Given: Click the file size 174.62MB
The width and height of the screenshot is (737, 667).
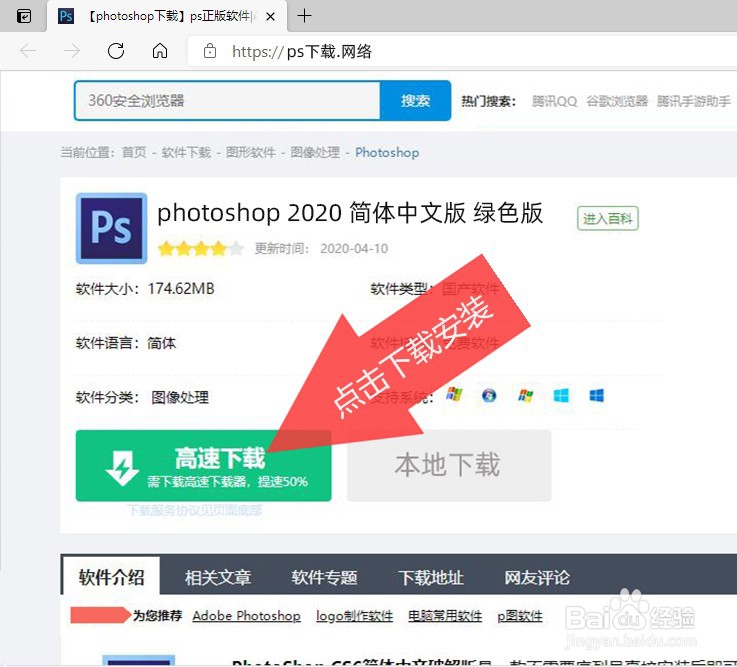Looking at the screenshot, I should [181, 288].
